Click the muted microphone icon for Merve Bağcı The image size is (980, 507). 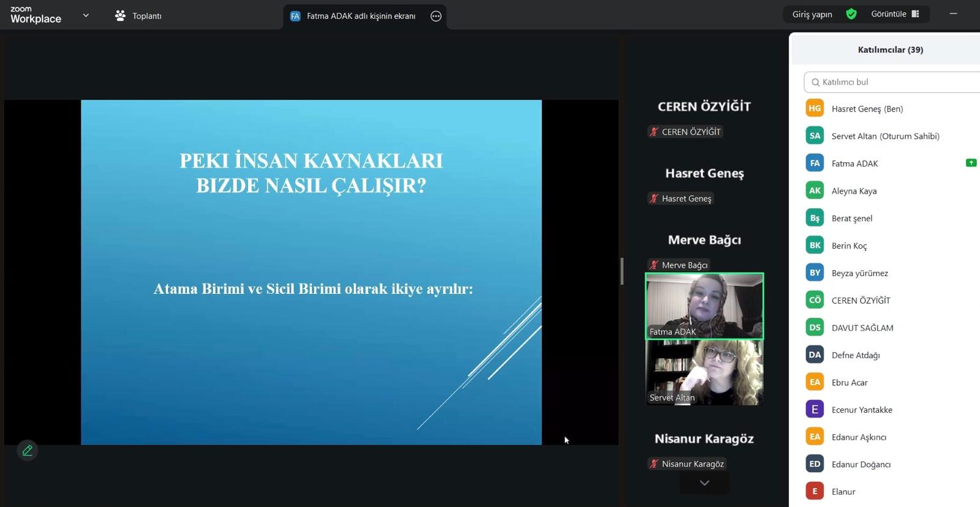click(654, 265)
